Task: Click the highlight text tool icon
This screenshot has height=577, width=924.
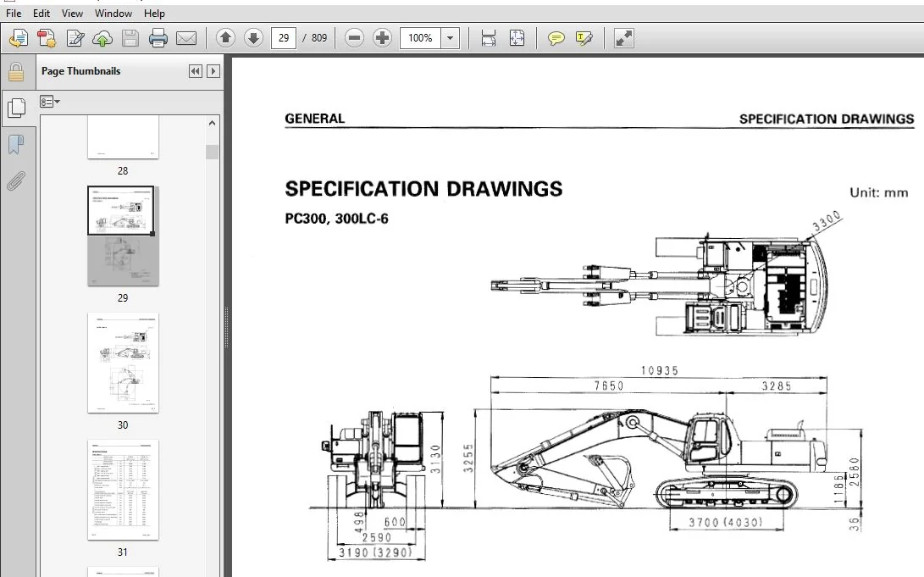Action: [x=584, y=38]
